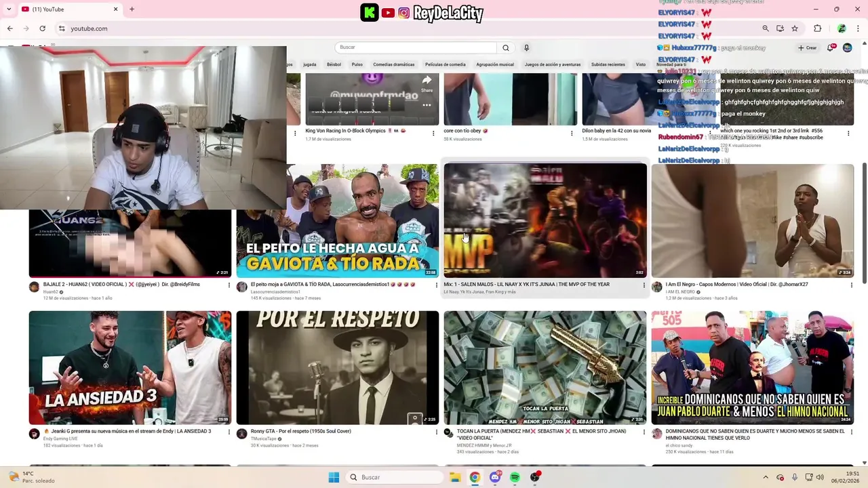Switch to Chrome on the taskbar
The image size is (868, 488).
[x=475, y=477]
